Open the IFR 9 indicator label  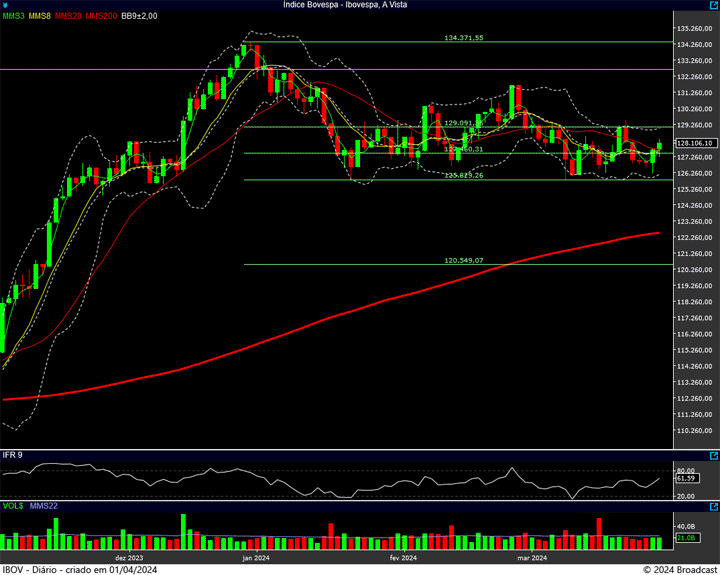(13, 455)
